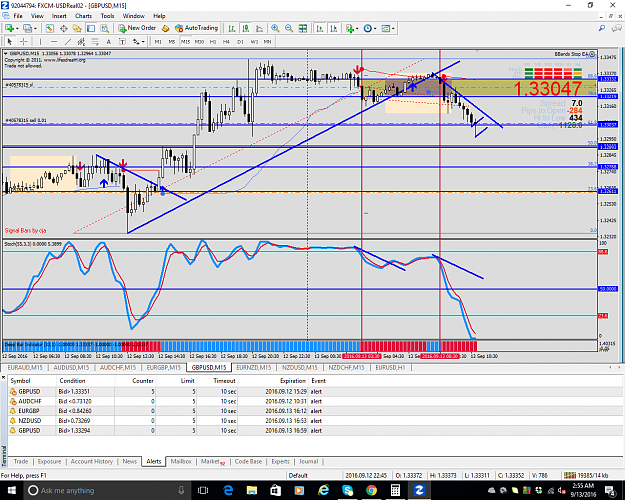Open the Default profile selector in status bar

[298, 475]
